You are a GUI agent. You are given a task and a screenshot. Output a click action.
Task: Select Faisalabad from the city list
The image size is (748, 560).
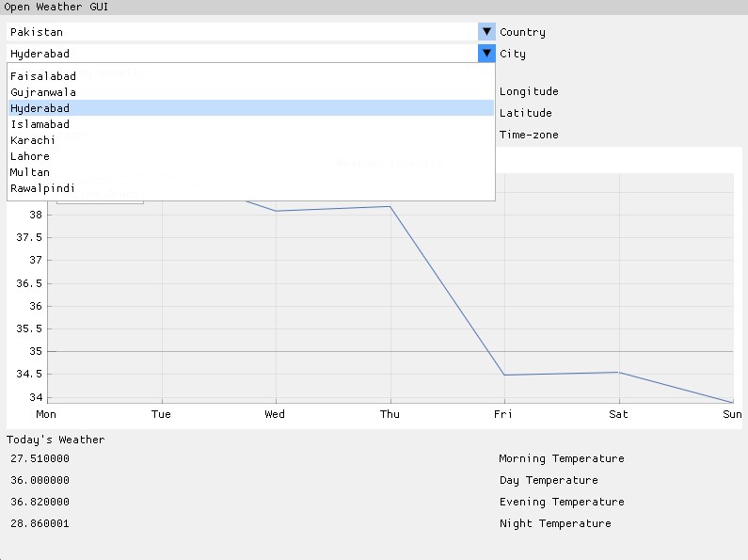coord(251,76)
